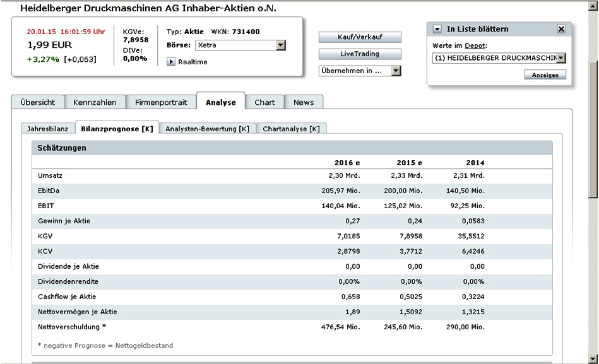Open the Übernehmen in dropdown
The image size is (599, 364).
coord(396,71)
